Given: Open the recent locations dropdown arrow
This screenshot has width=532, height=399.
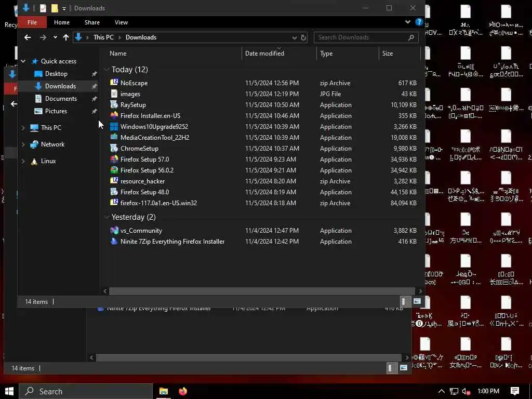Looking at the screenshot, I should pos(55,37).
